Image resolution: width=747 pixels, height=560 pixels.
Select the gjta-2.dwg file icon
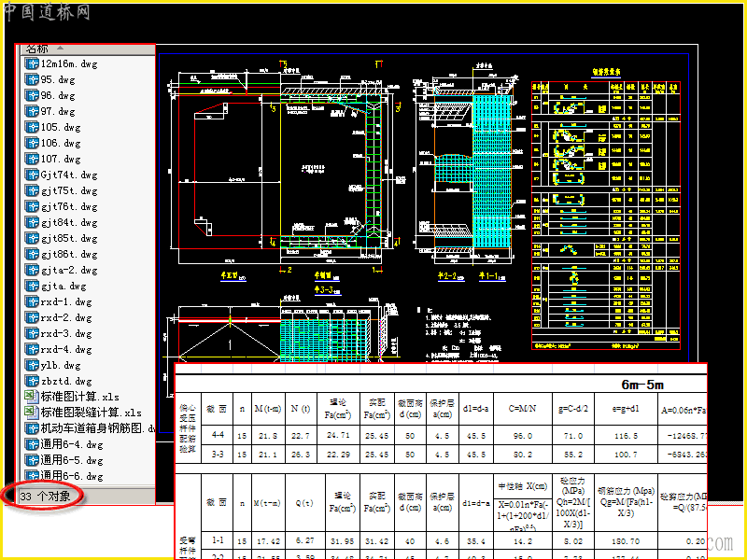tap(32, 270)
